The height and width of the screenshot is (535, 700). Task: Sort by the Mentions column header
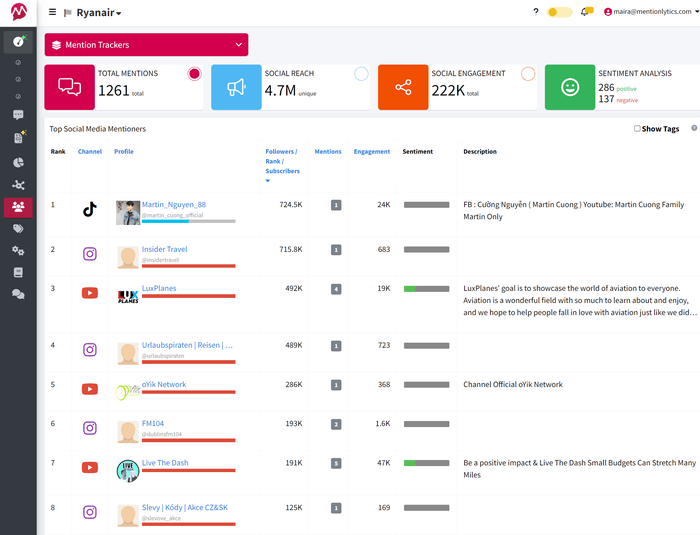(328, 151)
